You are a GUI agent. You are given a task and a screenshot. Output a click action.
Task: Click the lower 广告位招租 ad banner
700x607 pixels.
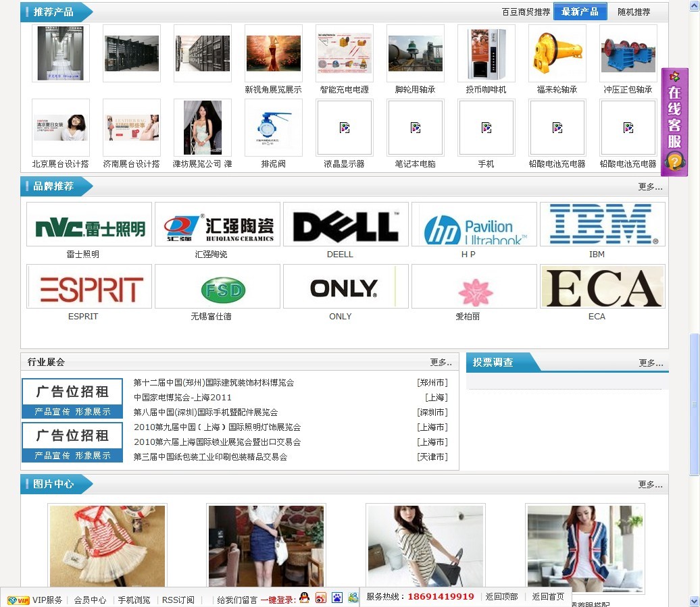pyautogui.click(x=72, y=442)
